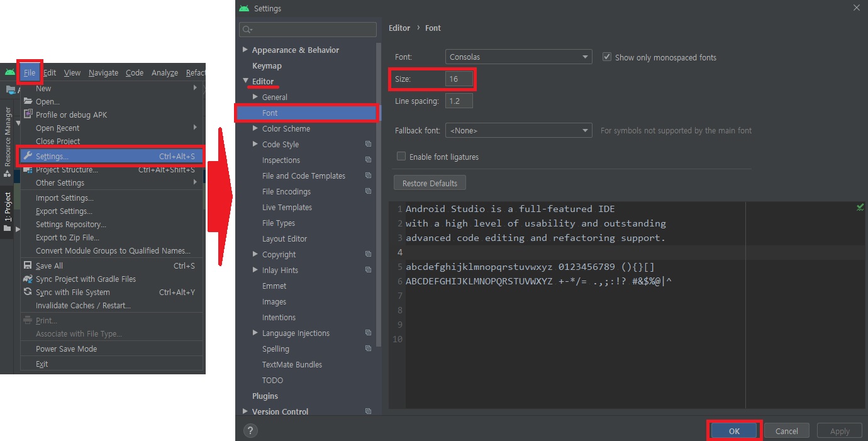Click the project-level icon beside File and Code Templates
868x441 pixels.
click(369, 176)
